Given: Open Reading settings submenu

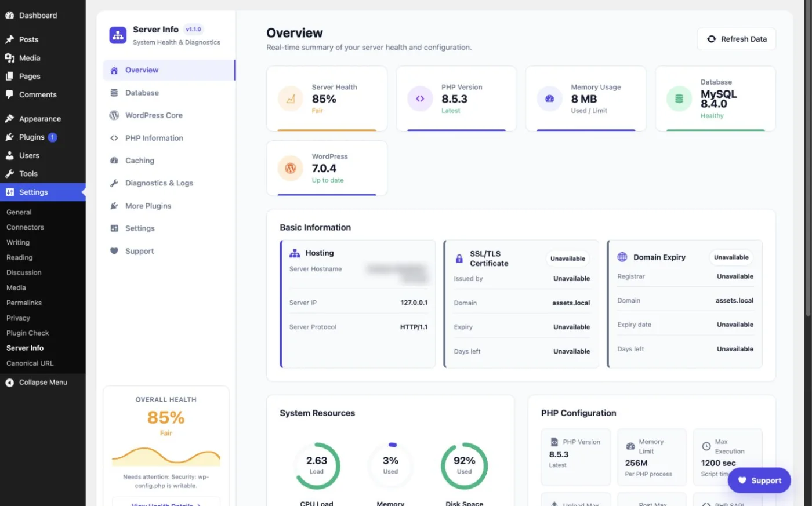Looking at the screenshot, I should [x=20, y=257].
